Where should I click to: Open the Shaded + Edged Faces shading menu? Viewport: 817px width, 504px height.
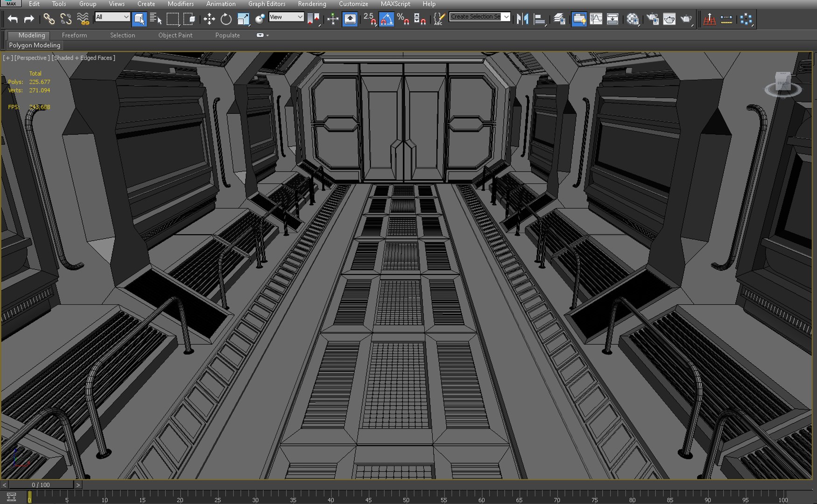(84, 58)
